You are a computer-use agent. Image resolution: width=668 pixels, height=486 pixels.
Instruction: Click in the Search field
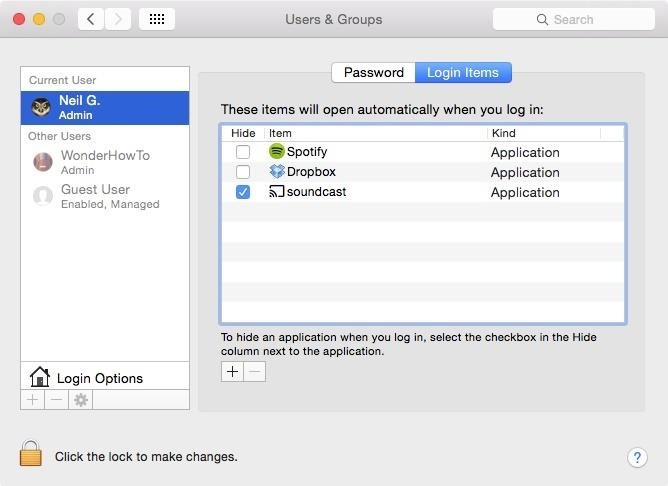click(573, 20)
